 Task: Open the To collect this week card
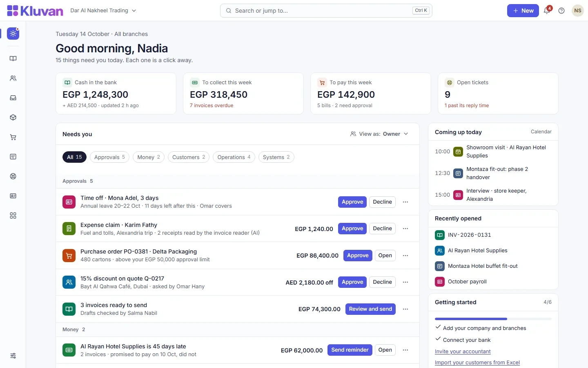coord(243,94)
